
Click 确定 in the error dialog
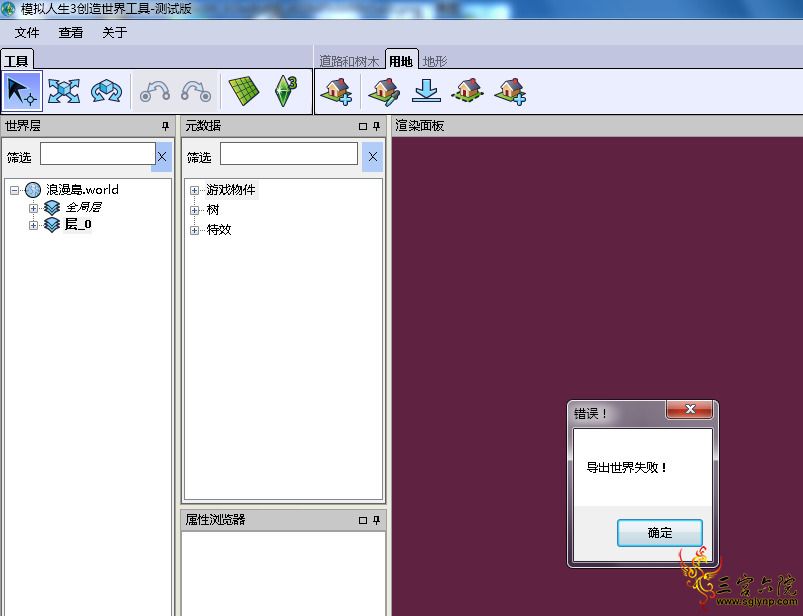[660, 533]
